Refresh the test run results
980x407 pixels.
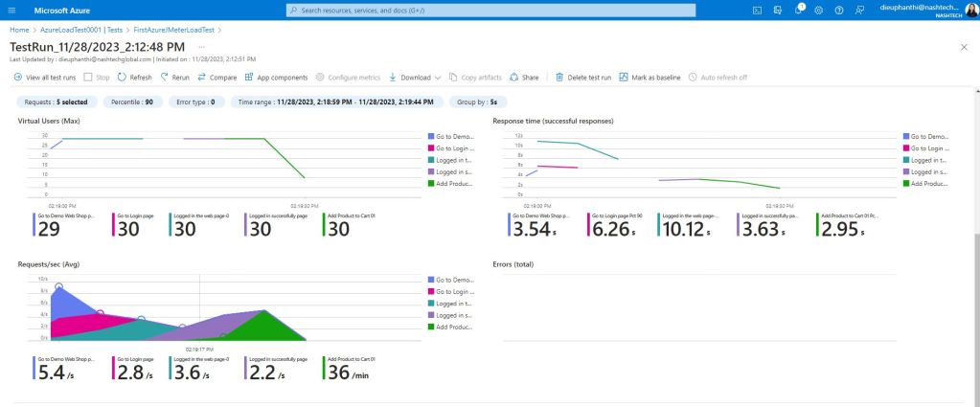(x=134, y=77)
